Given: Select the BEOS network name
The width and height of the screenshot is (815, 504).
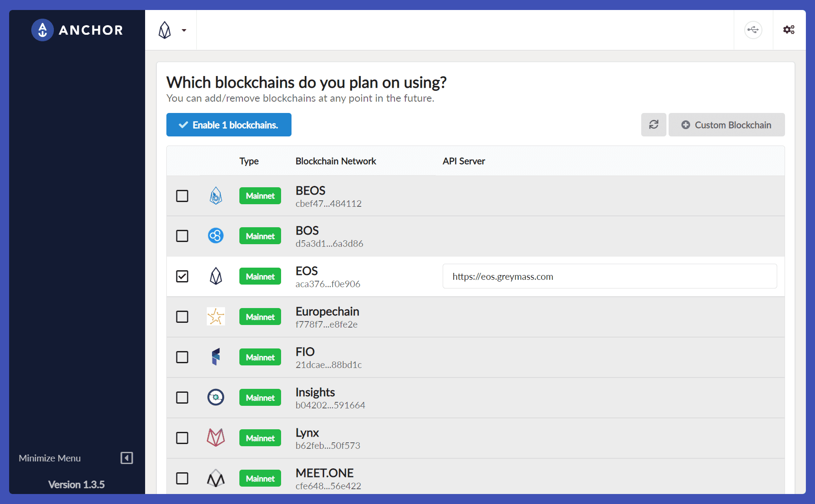Looking at the screenshot, I should pyautogui.click(x=310, y=190).
